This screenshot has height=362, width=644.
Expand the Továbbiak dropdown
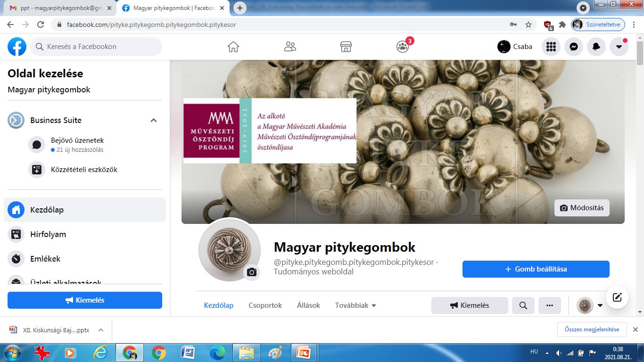(x=356, y=305)
